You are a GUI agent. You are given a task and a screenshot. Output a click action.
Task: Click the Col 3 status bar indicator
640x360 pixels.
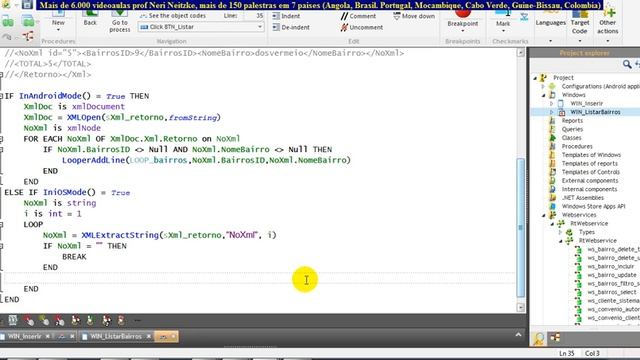click(592, 353)
